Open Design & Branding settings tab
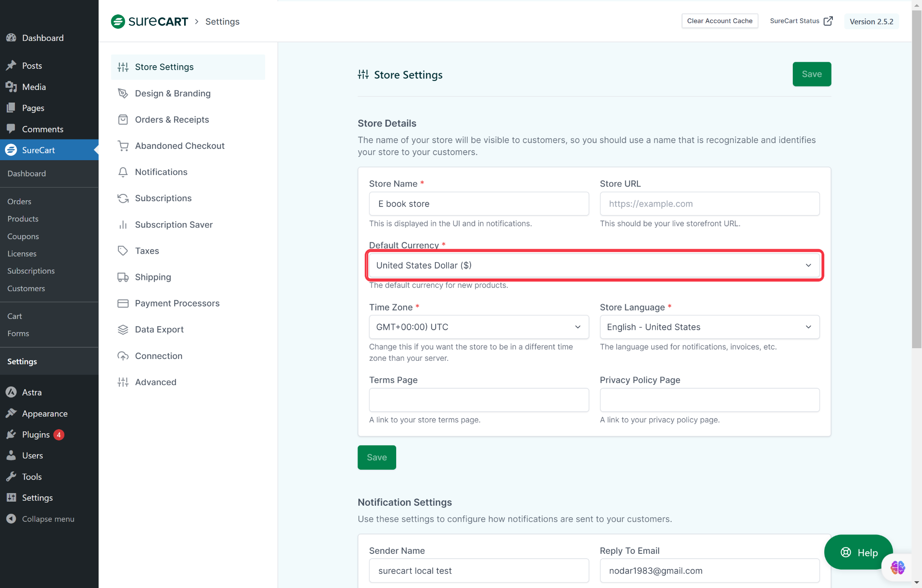This screenshot has height=588, width=922. (173, 94)
